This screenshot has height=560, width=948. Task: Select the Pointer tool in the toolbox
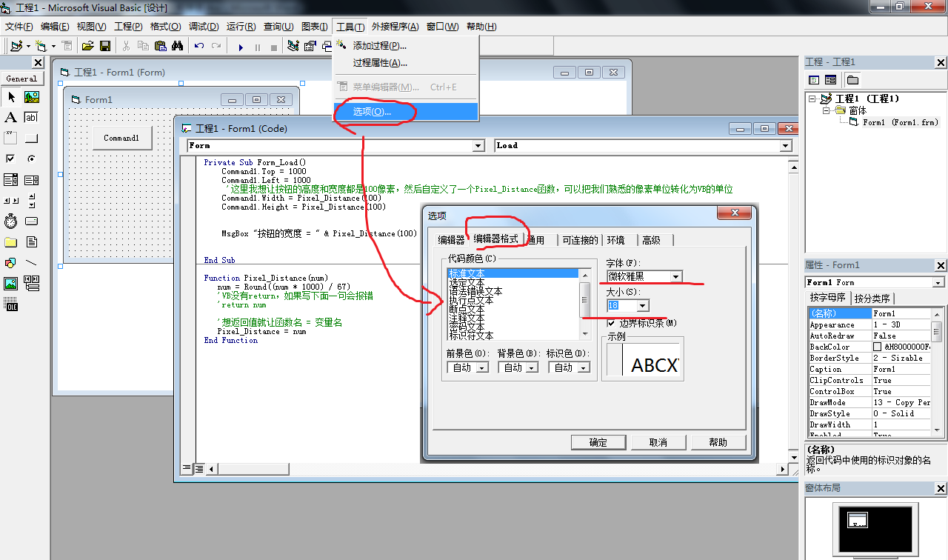11,97
